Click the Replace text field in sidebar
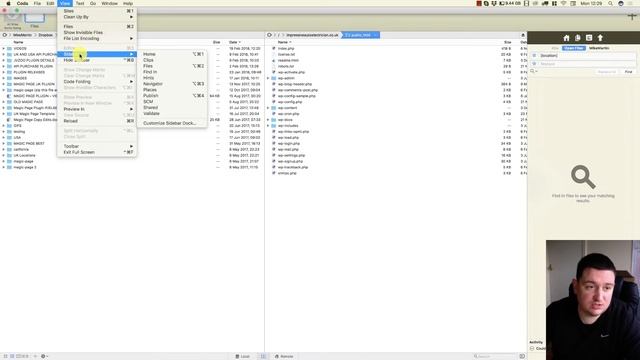 click(583, 64)
